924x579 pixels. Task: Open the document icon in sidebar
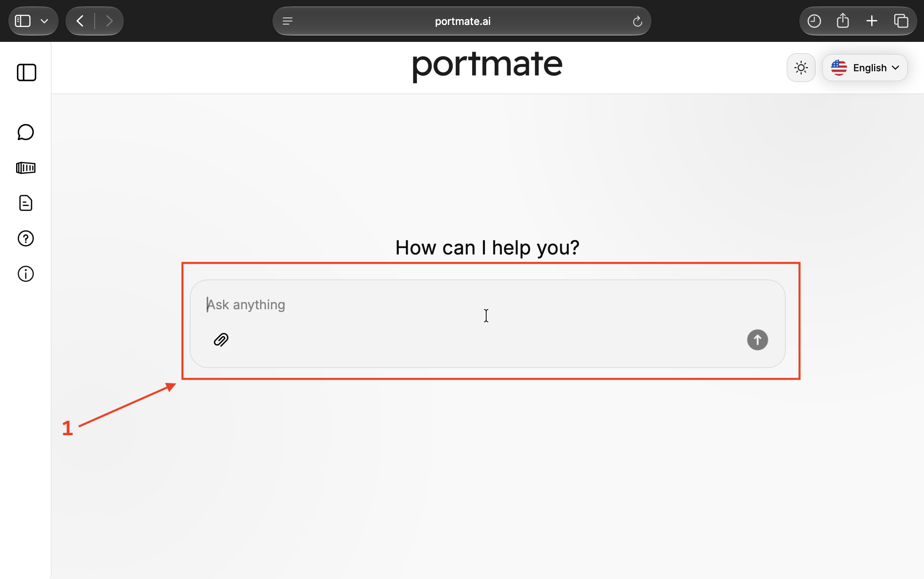click(x=26, y=203)
